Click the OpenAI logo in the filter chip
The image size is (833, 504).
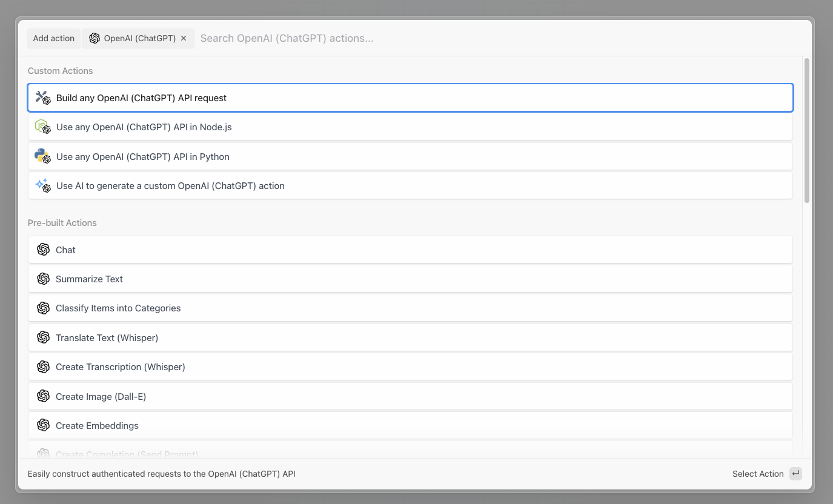[x=95, y=38]
